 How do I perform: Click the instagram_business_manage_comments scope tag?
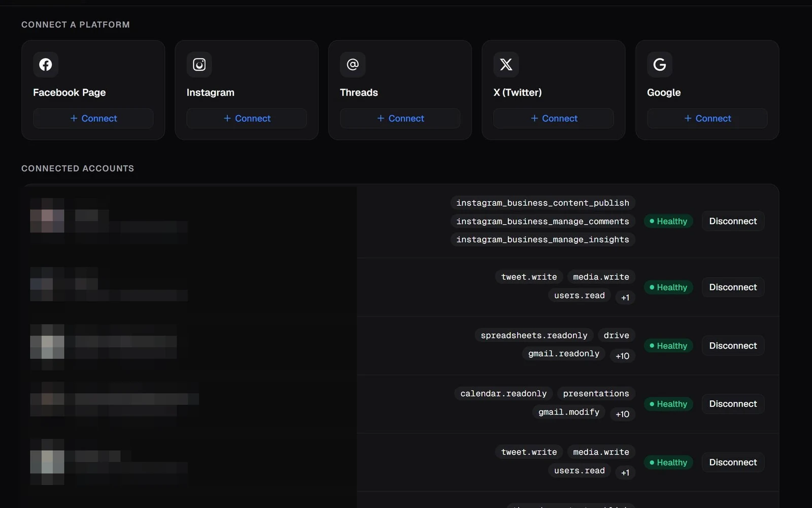543,221
